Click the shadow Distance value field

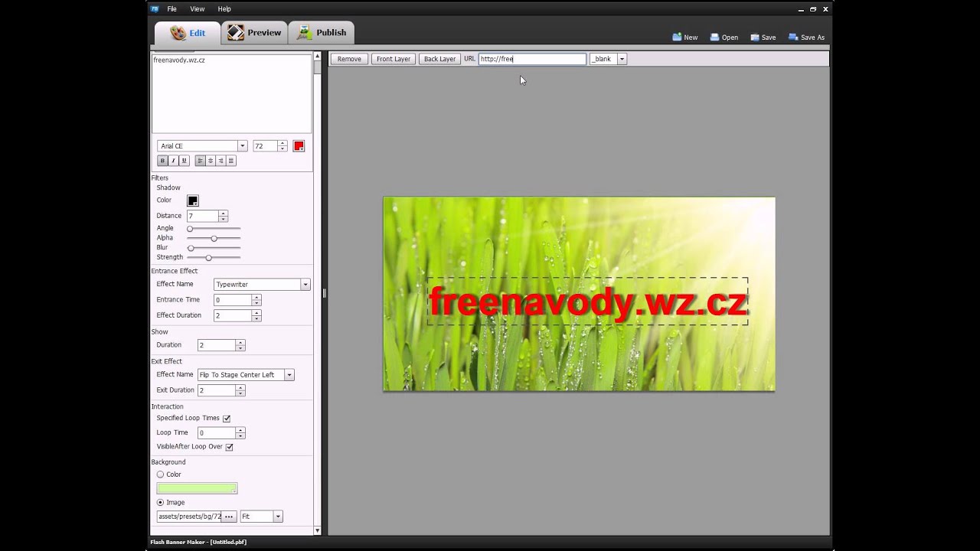[203, 217]
